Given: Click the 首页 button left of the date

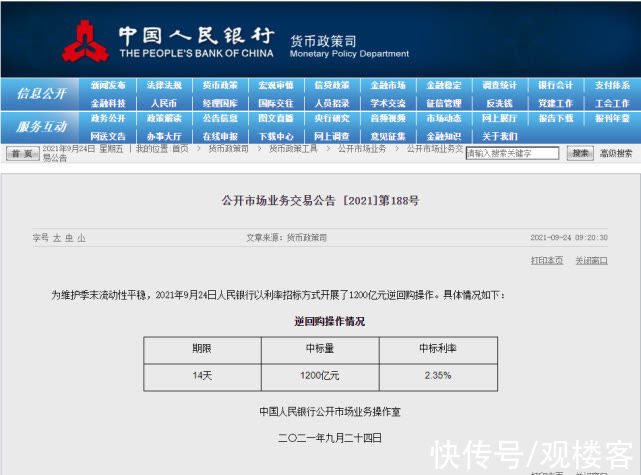Looking at the screenshot, I should point(23,154).
